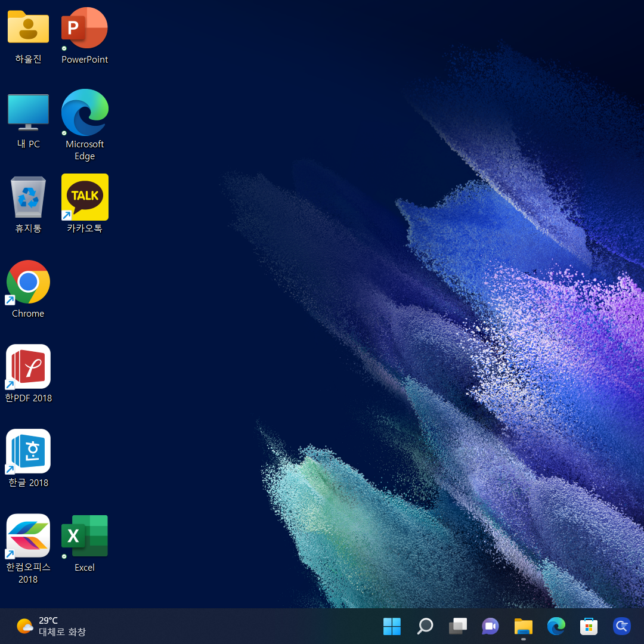Viewport: 644px width, 644px height.
Task: Launch the Chrome desktop shortcut
Action: click(x=28, y=281)
